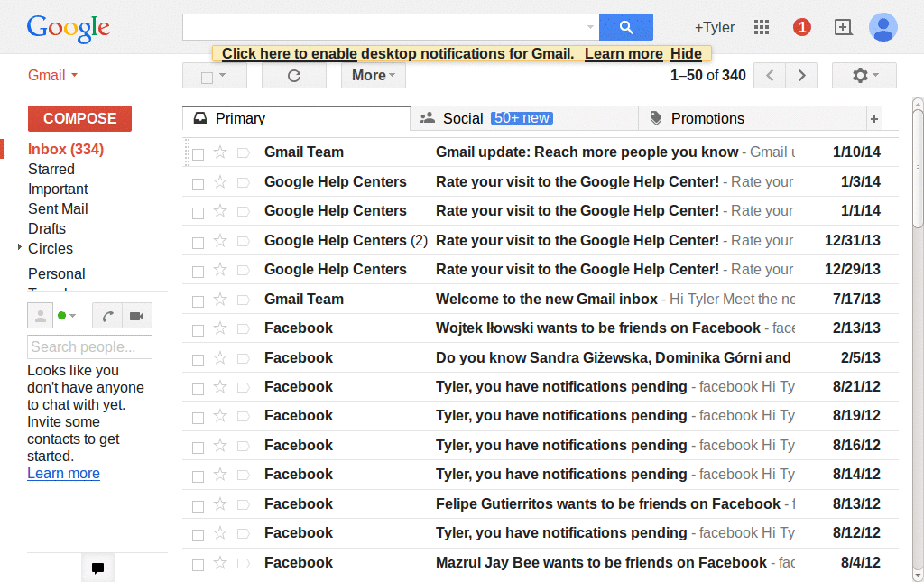
Task: Mark the Gmail Team 1/10/14 email as important
Action: [243, 153]
